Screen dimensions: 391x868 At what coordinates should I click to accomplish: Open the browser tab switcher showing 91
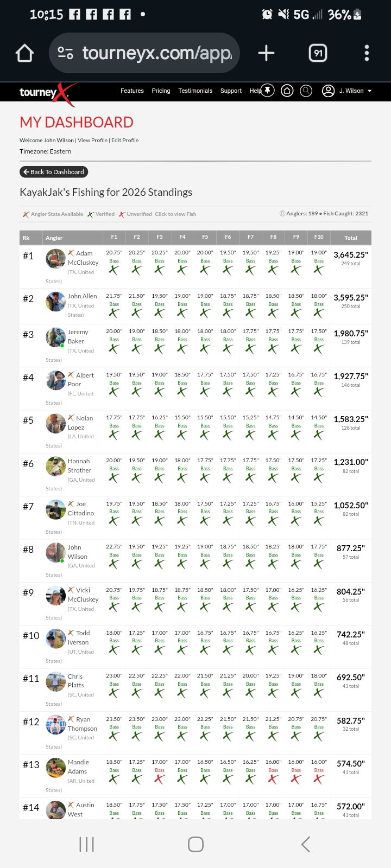point(318,53)
